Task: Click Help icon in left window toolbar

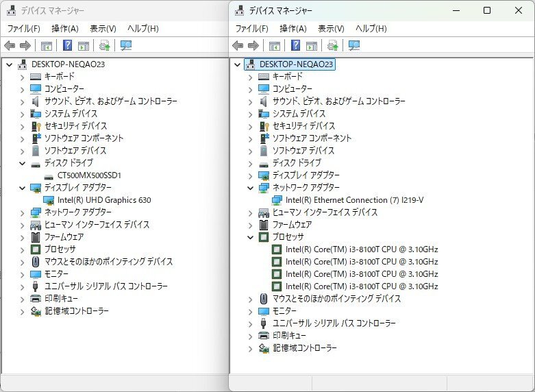Action: 68,45
